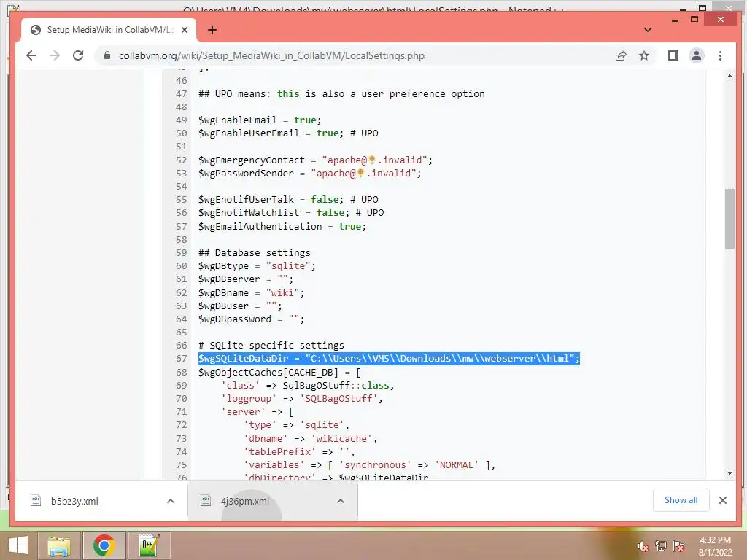Click the '## Database settings' comment
Viewport: 747px width, 560px height.
click(x=254, y=252)
